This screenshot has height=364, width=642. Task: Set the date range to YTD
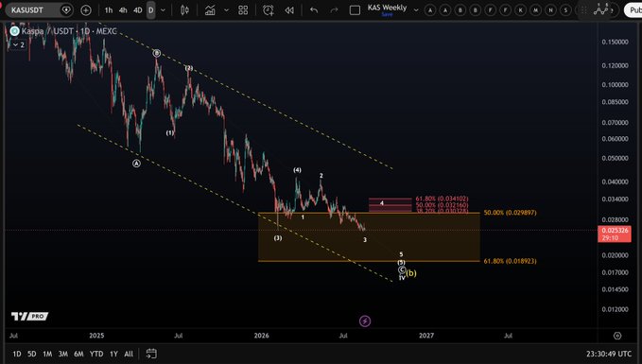tap(96, 354)
